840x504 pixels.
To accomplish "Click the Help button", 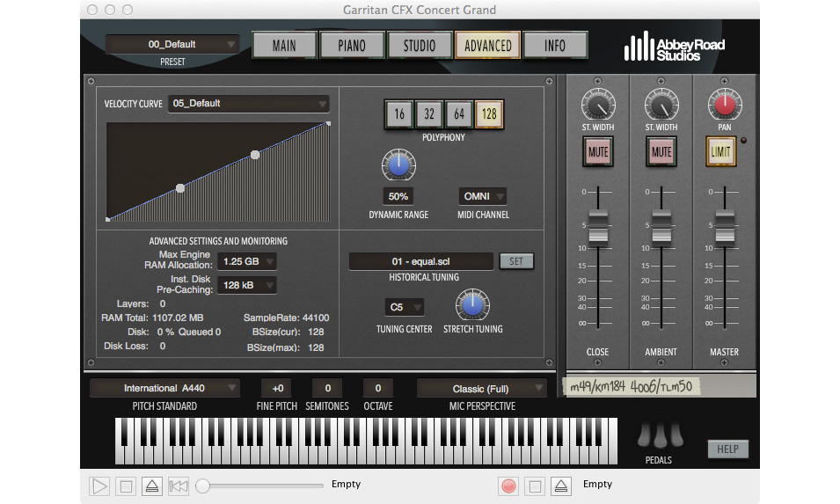I will pos(727,449).
